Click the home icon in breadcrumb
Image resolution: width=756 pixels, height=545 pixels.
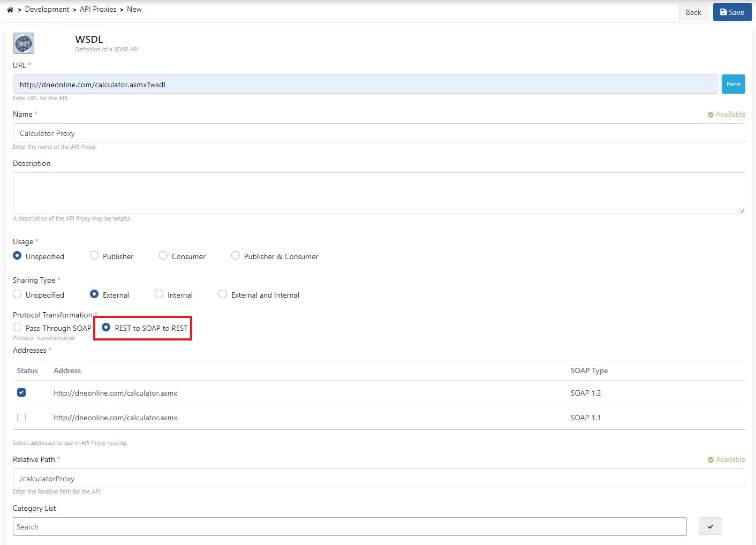[x=10, y=10]
